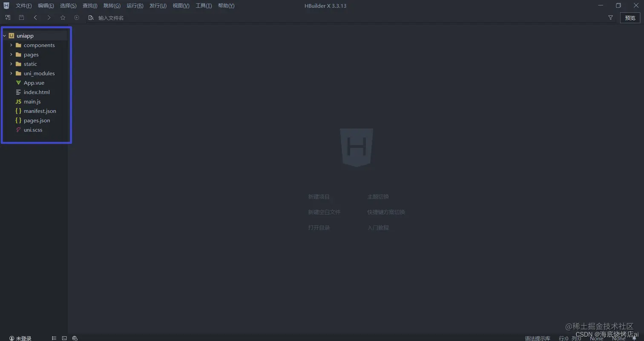Select the App.vue file name
This screenshot has width=644, height=341.
(x=34, y=83)
